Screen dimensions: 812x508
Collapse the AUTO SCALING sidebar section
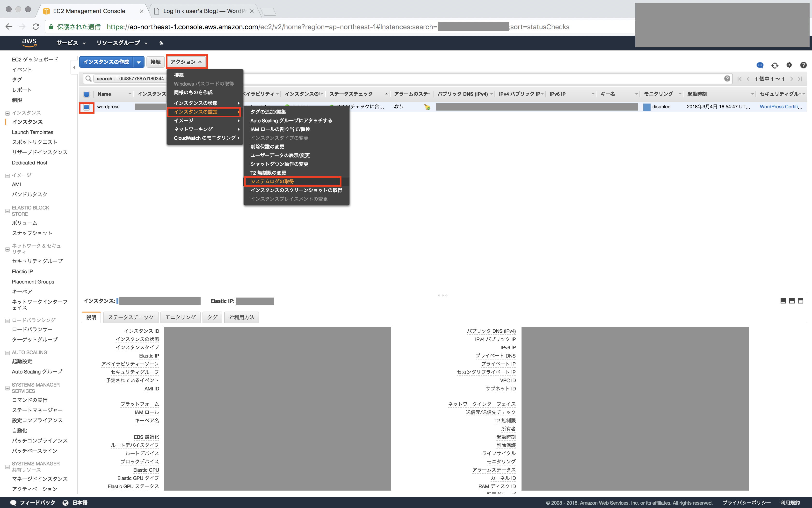click(7, 353)
